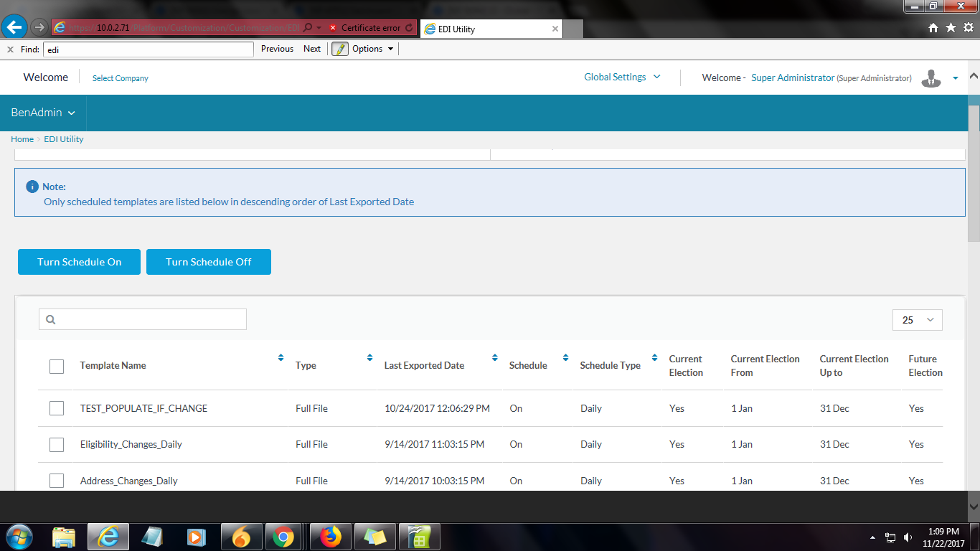Screen dimensions: 980x551
Task: Open browser favorites star icon
Action: 951,28
